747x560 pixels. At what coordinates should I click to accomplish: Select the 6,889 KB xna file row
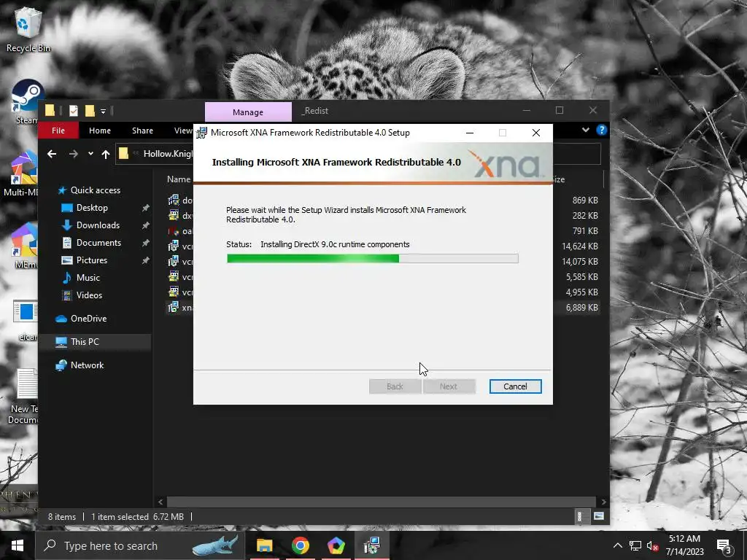click(384, 308)
